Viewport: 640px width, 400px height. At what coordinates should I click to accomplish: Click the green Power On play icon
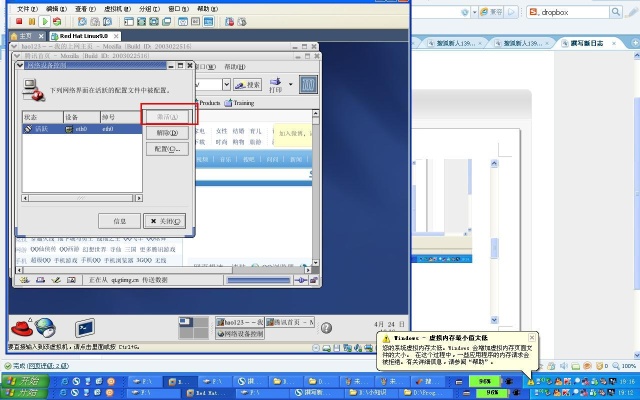coord(45,21)
